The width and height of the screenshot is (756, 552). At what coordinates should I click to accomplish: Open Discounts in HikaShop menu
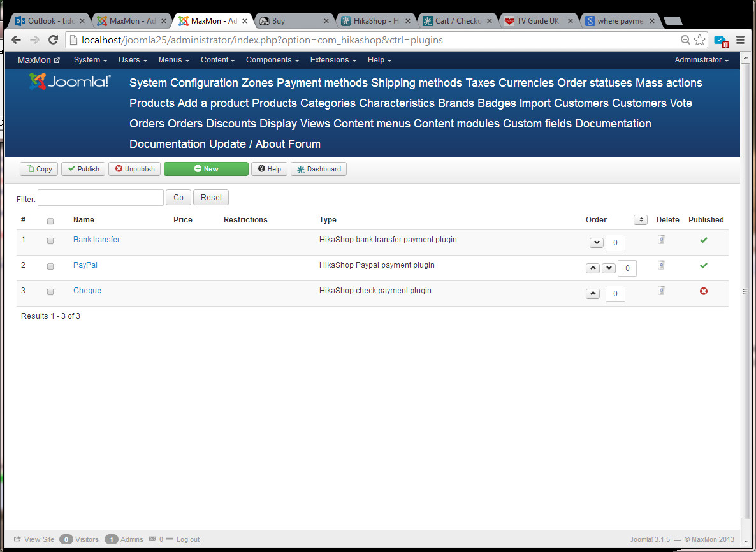(231, 124)
